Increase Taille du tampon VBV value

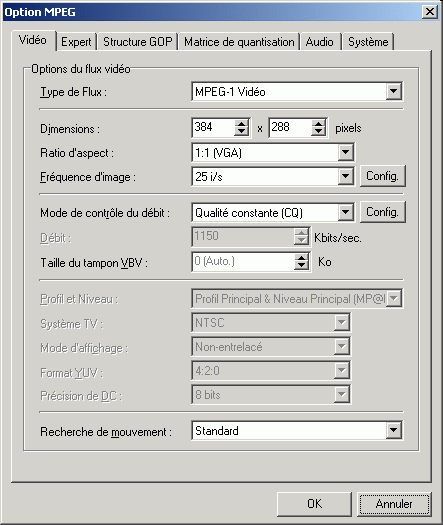click(301, 257)
